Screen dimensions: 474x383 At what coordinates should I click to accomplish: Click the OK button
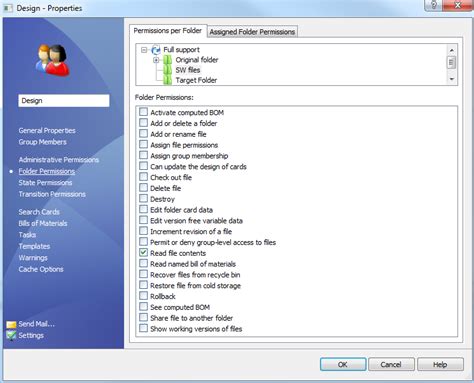click(343, 364)
